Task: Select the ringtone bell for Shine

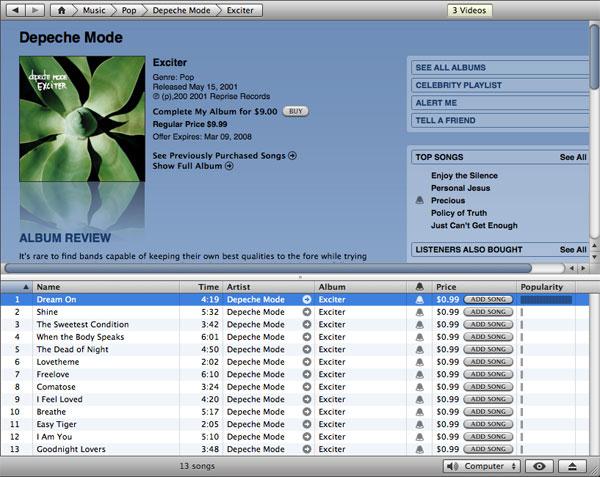Action: tap(420, 312)
